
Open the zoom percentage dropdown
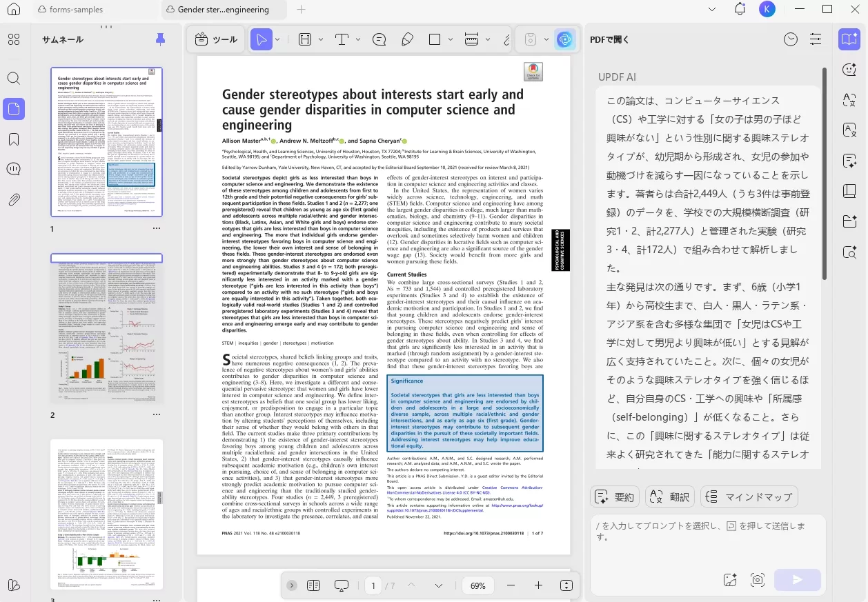478,585
